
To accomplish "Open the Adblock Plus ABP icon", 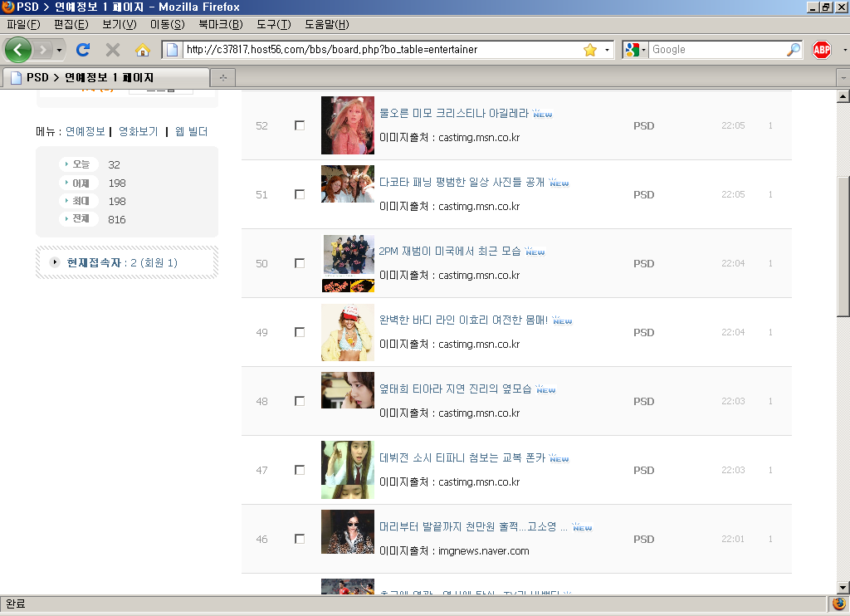I will tap(822, 50).
